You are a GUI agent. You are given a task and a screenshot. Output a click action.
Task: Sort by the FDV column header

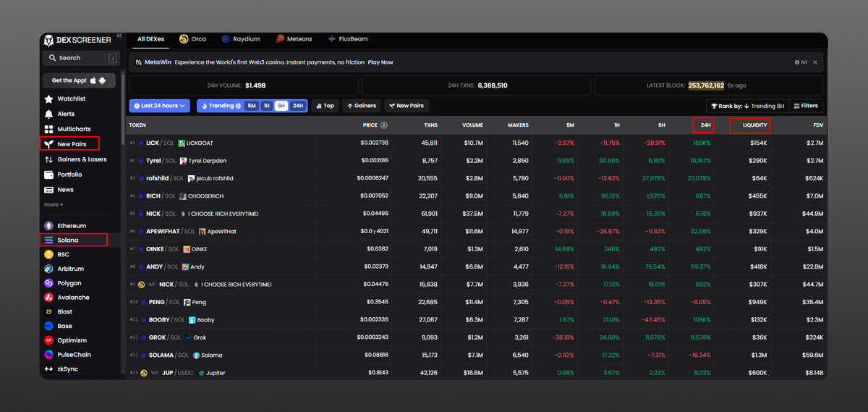click(x=817, y=125)
